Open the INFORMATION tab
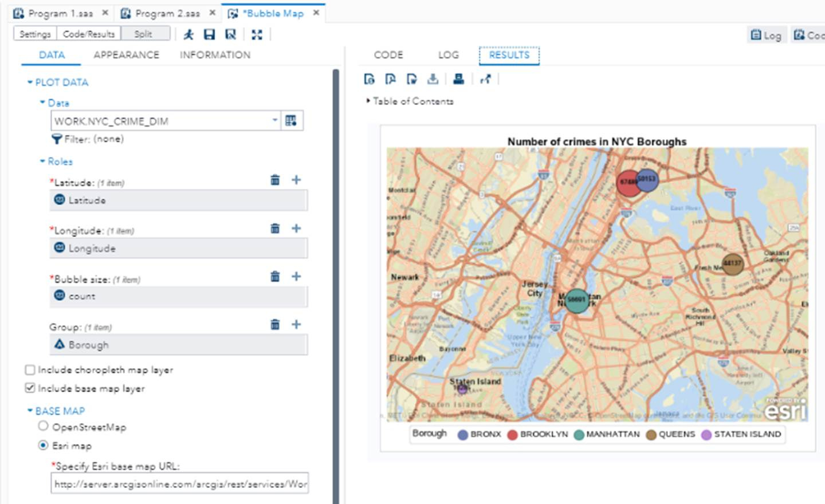The height and width of the screenshot is (504, 825). click(215, 55)
